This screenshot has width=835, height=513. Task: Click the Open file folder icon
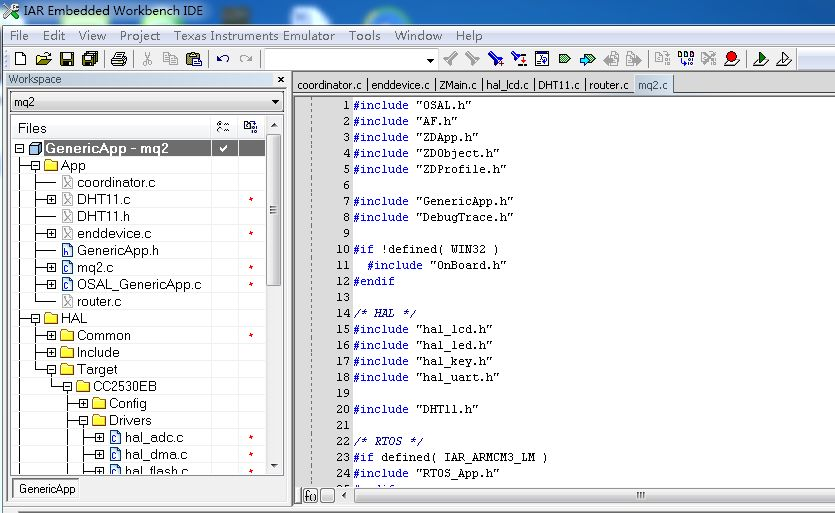(x=42, y=59)
